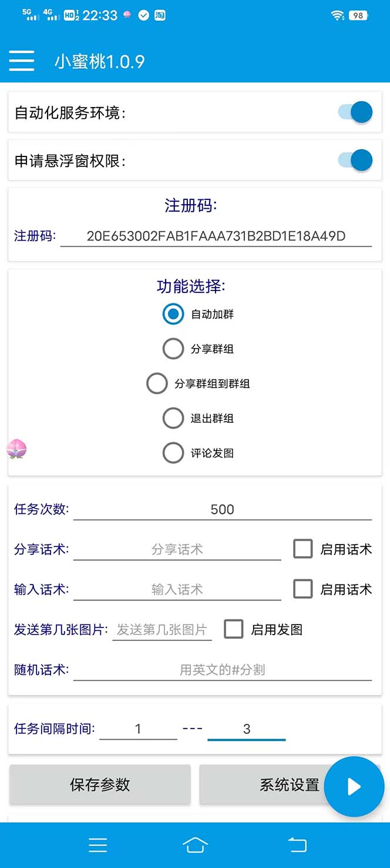390x868 pixels.
Task: Open the hamburger navigation menu
Action: coord(21,61)
